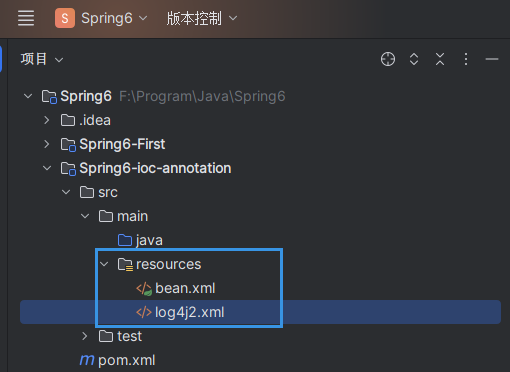Click the F:\Program\Java\Spring6 path text
Image resolution: width=510 pixels, height=372 pixels.
click(x=202, y=97)
